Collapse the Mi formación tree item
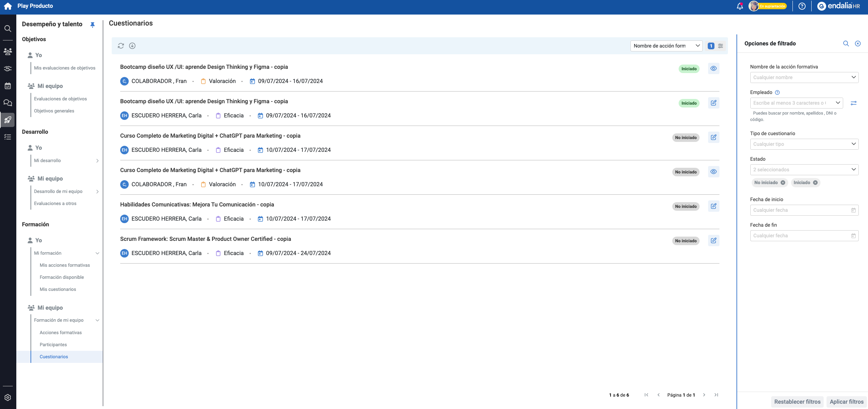The height and width of the screenshot is (409, 868). (98, 253)
